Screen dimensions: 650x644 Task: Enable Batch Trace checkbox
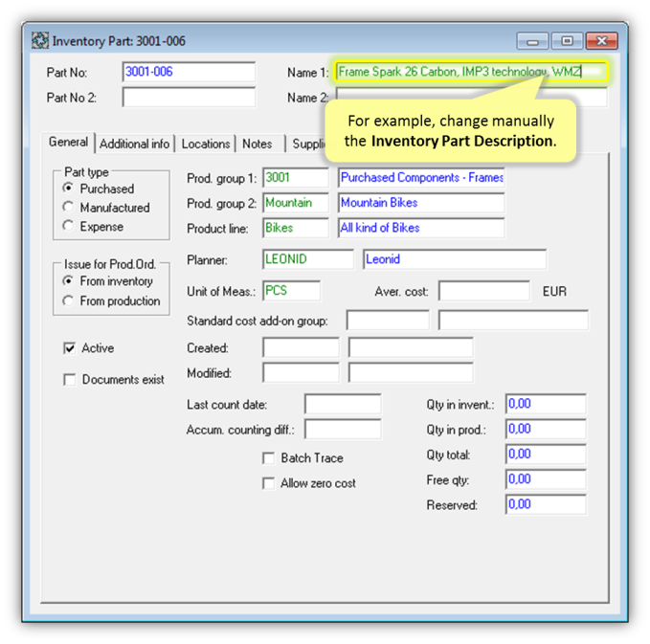pos(269,458)
